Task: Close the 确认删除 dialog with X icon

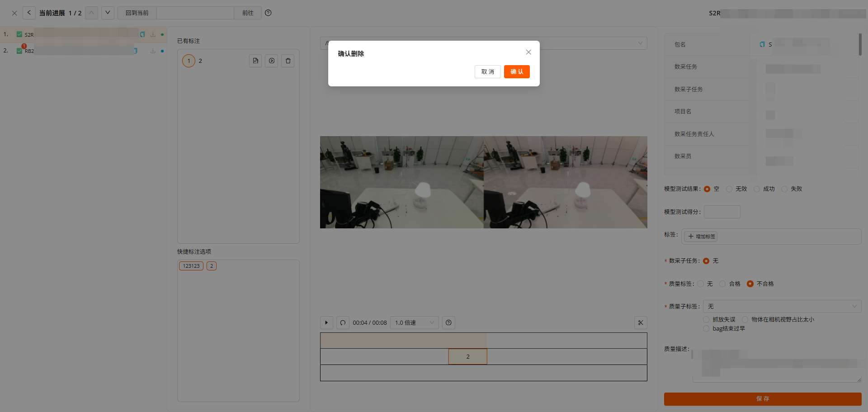Action: tap(528, 52)
